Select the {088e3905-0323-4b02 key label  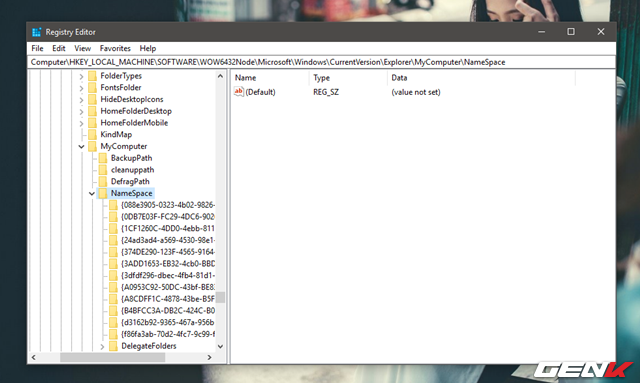168,205
